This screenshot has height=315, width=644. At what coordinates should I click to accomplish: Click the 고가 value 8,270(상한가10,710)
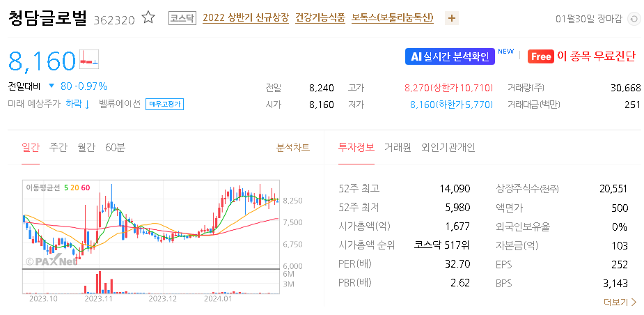click(448, 88)
